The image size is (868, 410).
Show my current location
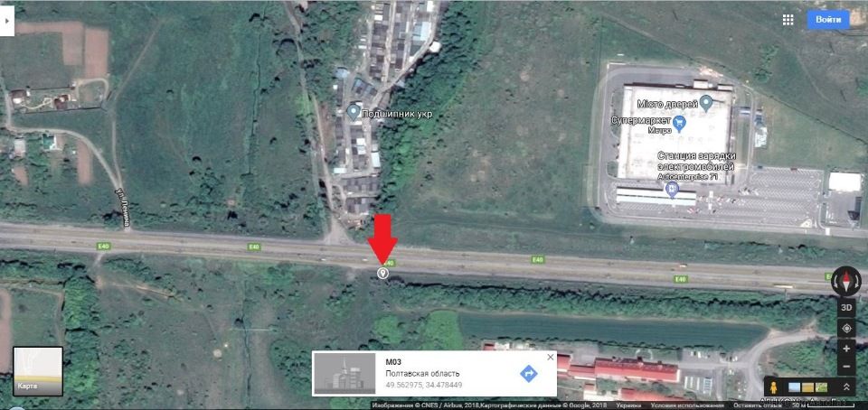click(x=846, y=328)
